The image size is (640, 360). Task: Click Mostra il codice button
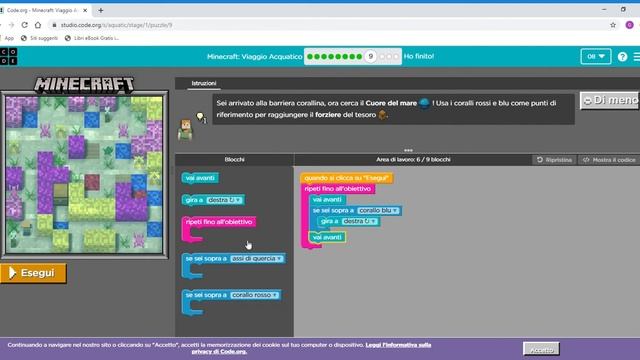pos(609,160)
